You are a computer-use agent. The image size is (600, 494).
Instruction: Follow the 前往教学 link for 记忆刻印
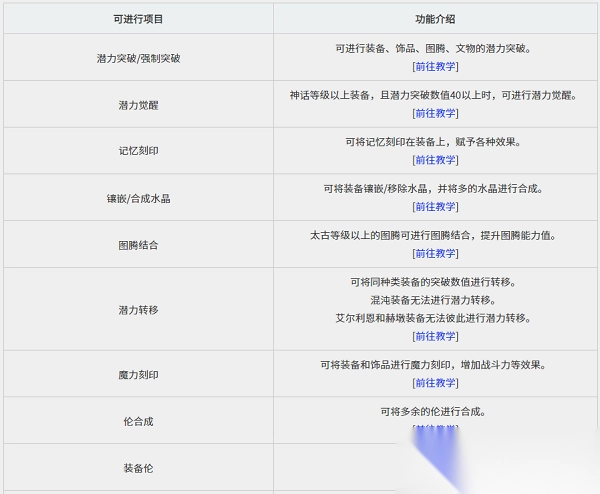click(435, 160)
